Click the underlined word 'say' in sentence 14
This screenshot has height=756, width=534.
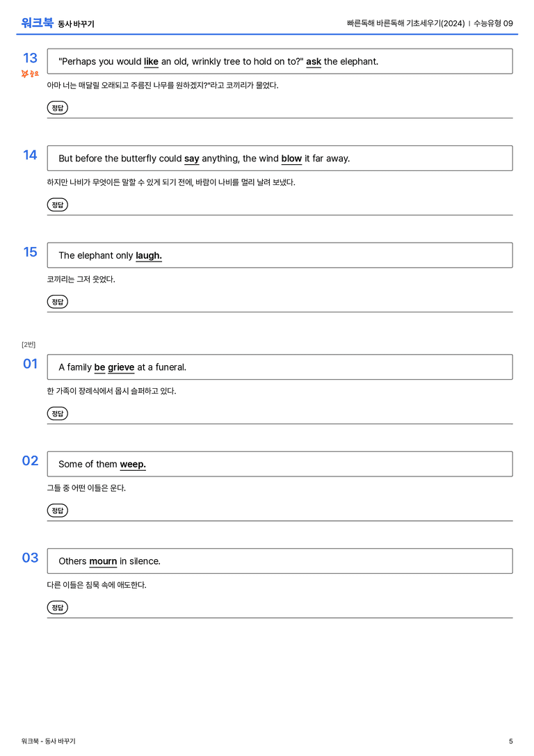191,159
